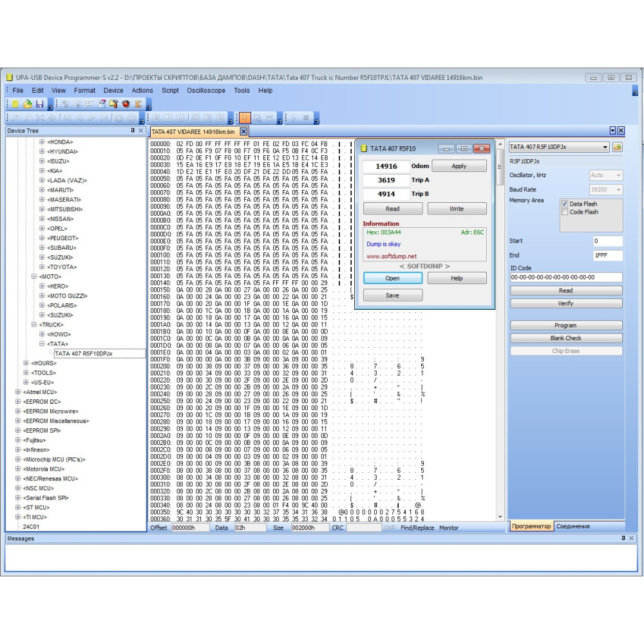This screenshot has height=644, width=644.
Task: Click the eraser-style buffer icon in toolbar
Action: tap(102, 104)
